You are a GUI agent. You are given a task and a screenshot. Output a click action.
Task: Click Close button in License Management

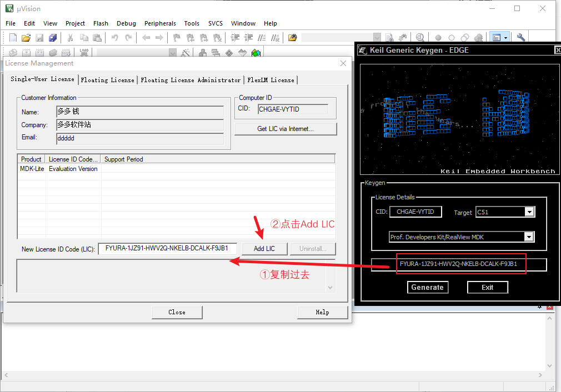(x=177, y=312)
